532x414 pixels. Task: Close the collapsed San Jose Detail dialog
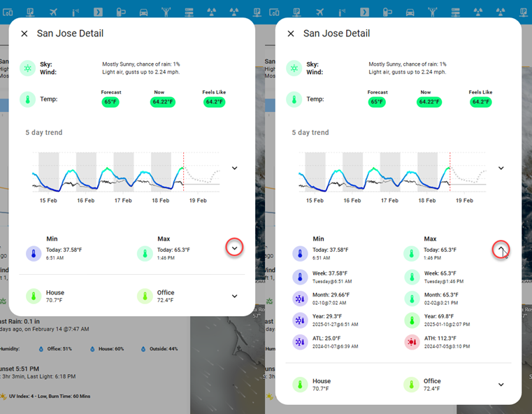pyautogui.click(x=24, y=34)
